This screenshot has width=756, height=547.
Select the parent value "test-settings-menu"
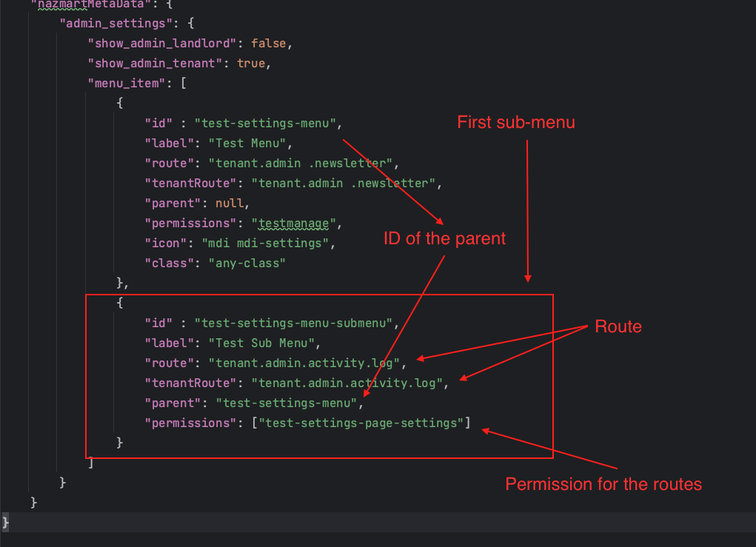pyautogui.click(x=286, y=403)
